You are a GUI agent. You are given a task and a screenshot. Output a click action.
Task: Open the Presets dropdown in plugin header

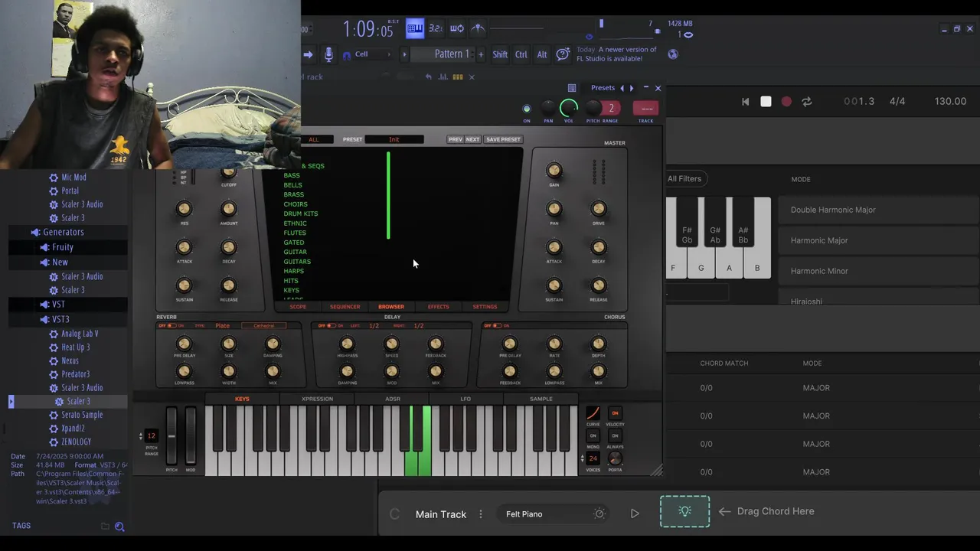pyautogui.click(x=603, y=88)
